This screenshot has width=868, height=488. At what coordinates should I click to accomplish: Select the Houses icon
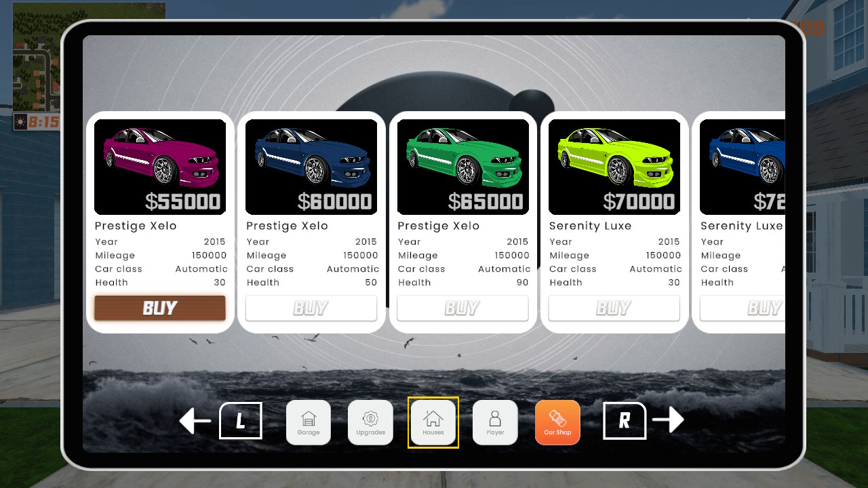click(x=433, y=422)
